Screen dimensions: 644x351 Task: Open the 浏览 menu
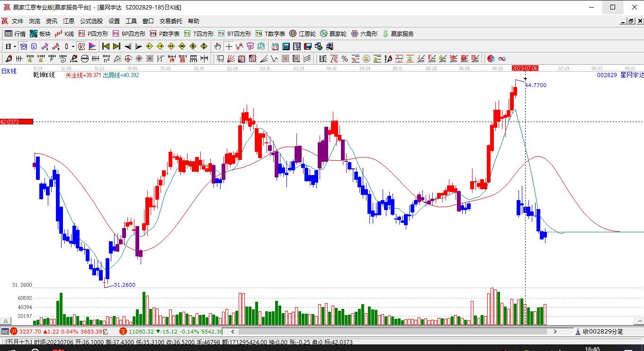(35, 21)
